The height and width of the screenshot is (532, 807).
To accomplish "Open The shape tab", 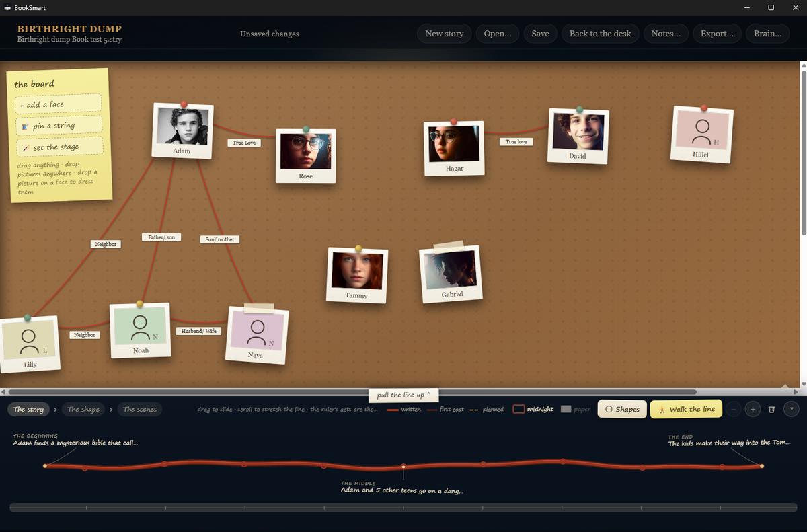I will pyautogui.click(x=83, y=409).
